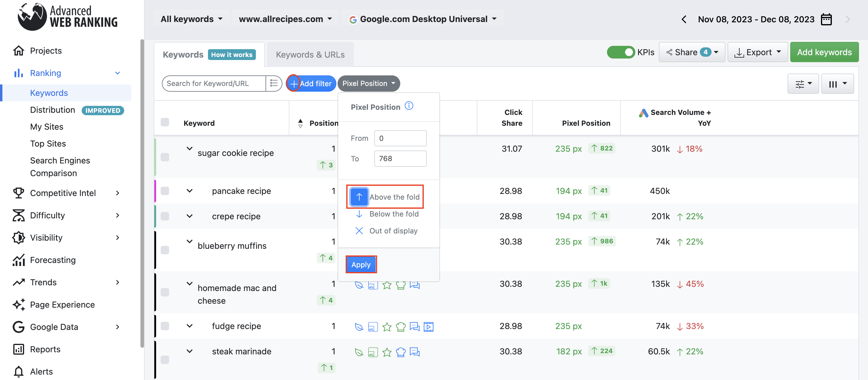Open the www.allrecipes.com website dropdown
868x380 pixels.
285,19
